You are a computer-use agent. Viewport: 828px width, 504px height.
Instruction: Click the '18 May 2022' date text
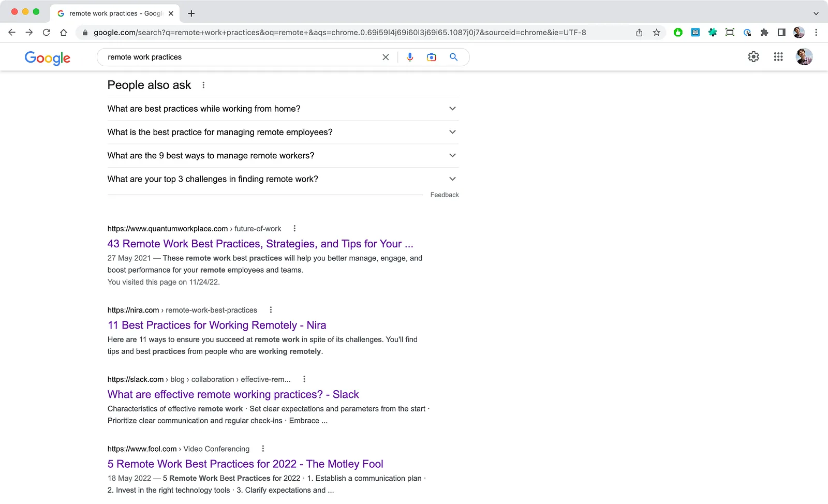[129, 478]
